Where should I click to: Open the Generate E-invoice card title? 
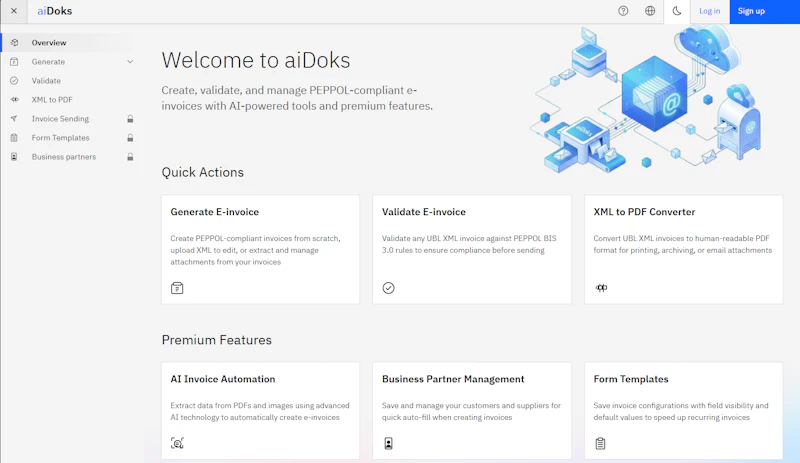click(x=215, y=212)
